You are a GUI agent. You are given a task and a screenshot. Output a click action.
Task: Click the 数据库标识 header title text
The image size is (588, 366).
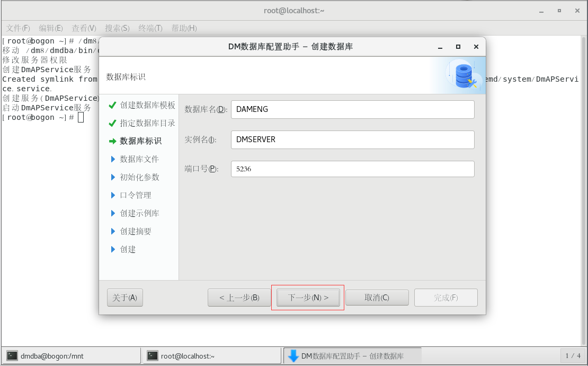click(126, 77)
